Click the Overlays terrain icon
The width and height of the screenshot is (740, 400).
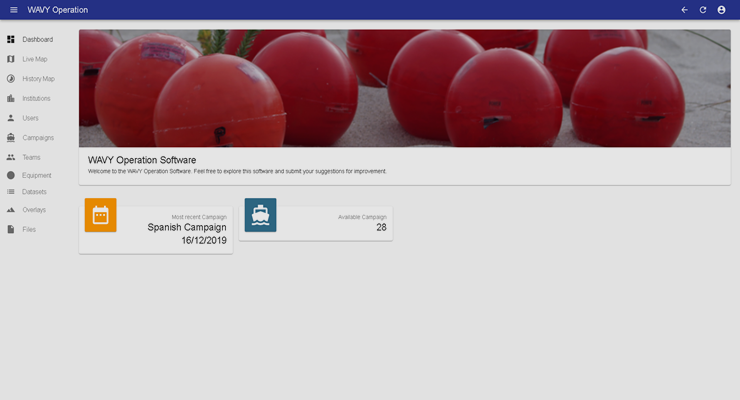[11, 210]
